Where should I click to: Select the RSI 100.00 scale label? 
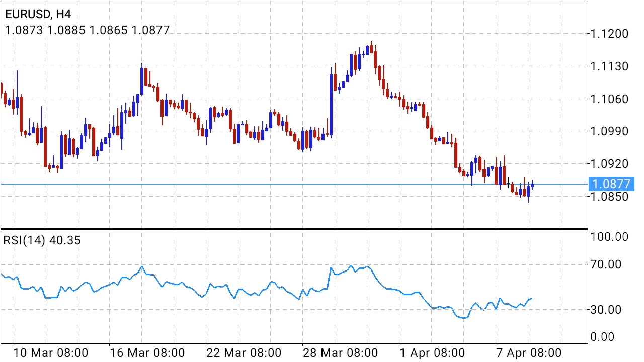tap(610, 237)
